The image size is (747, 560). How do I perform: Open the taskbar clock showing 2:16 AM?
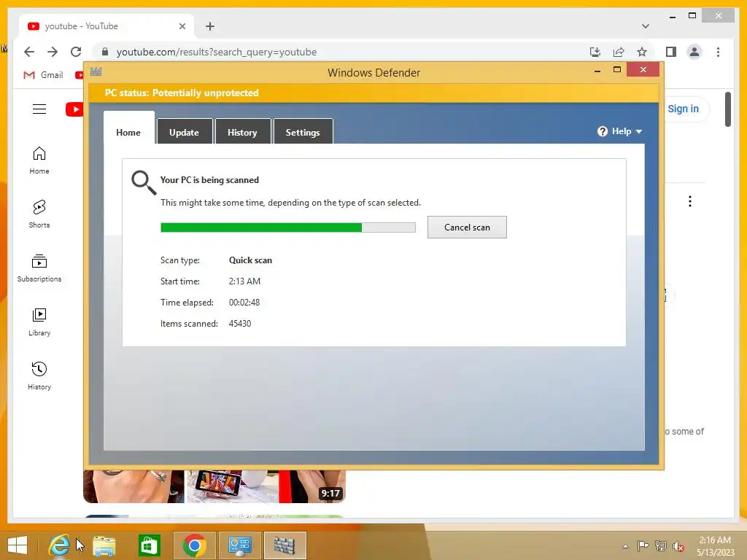coord(715,546)
